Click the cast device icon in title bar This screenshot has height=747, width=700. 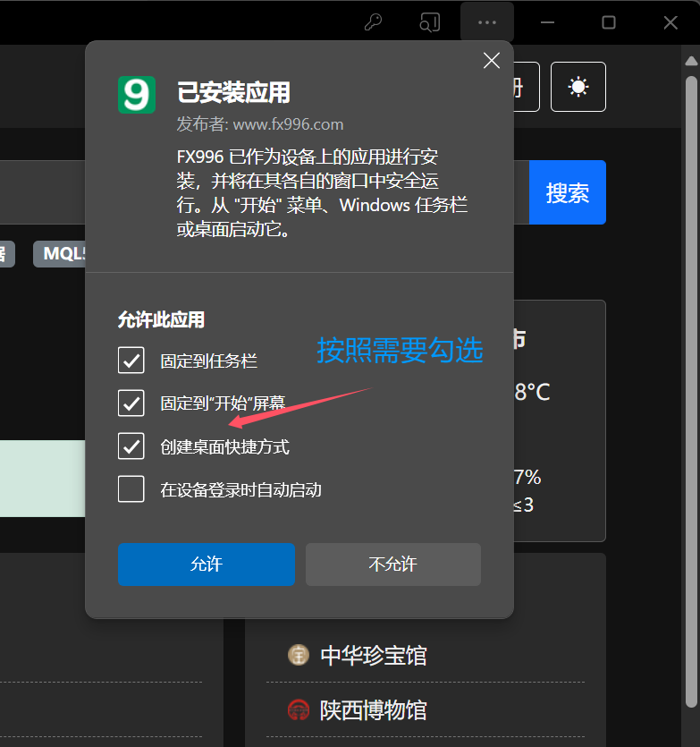429,22
